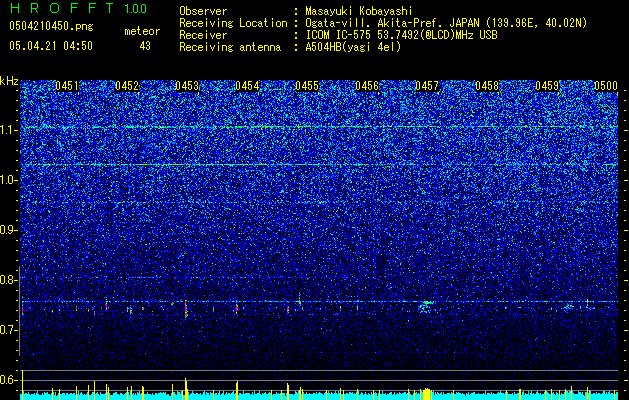
Task: Click the 0457 time marker
Action: (427, 86)
